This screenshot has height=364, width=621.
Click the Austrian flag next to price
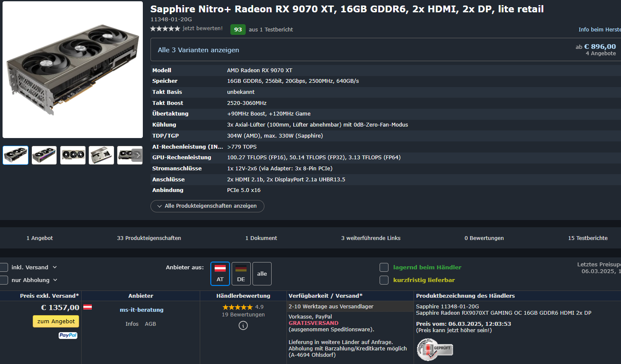88,307
